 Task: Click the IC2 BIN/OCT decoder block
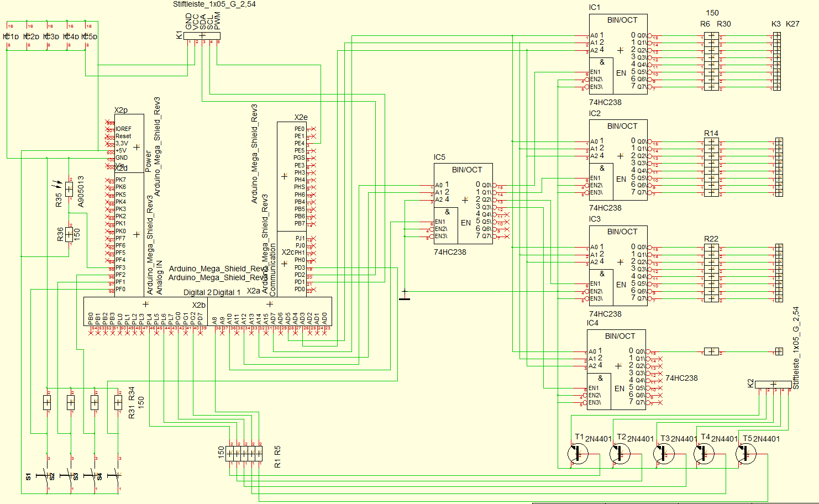[x=618, y=160]
